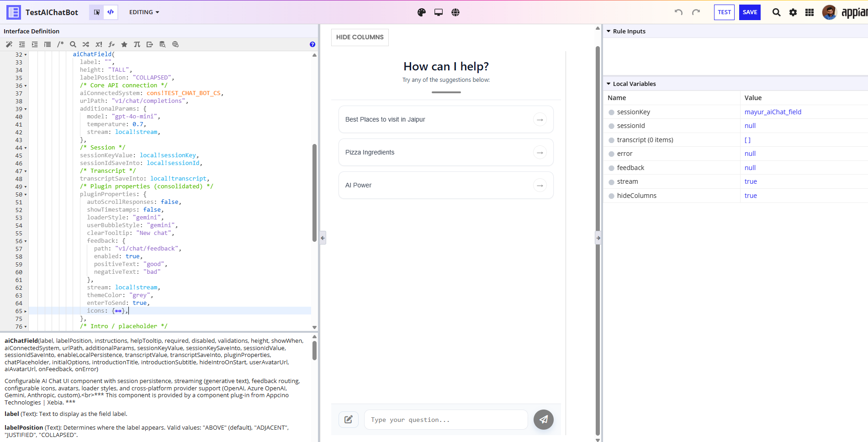Click the paper plane send button
Screen dimensions: 868x442
point(543,420)
